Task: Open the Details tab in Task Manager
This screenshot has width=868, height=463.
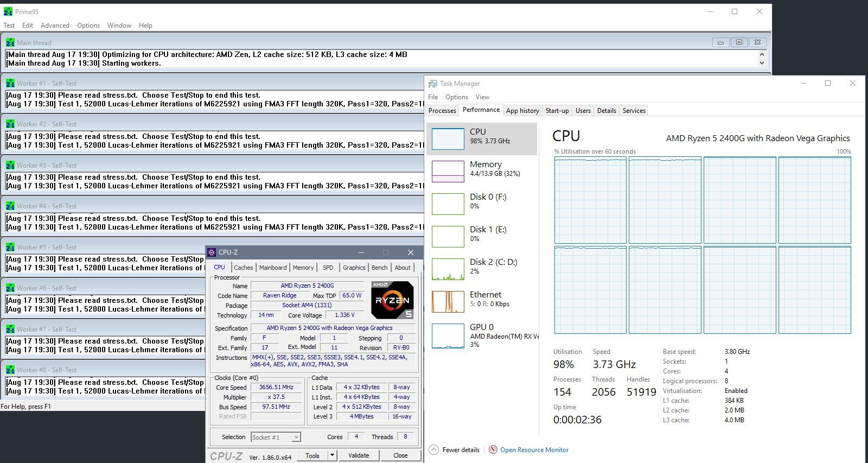Action: [607, 110]
